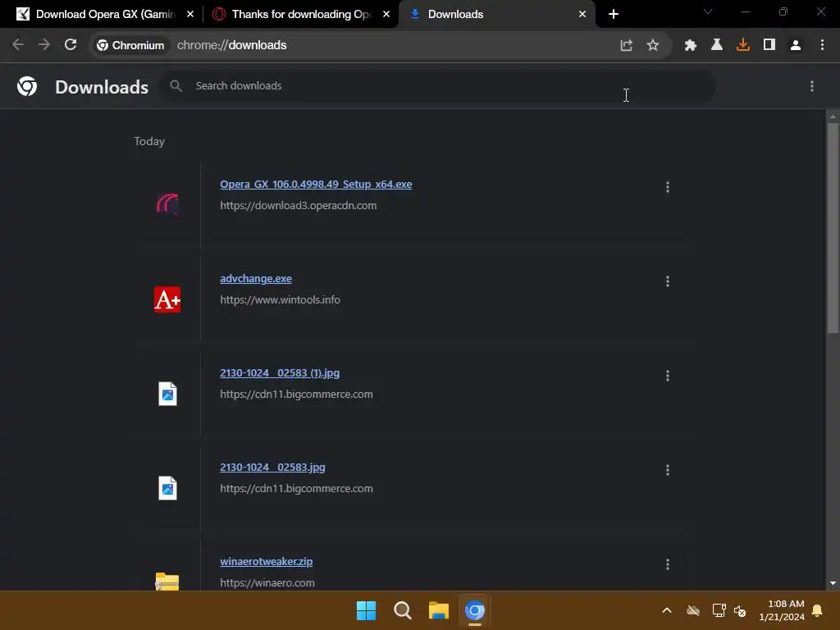Click the share page icon in address bar

click(x=626, y=45)
